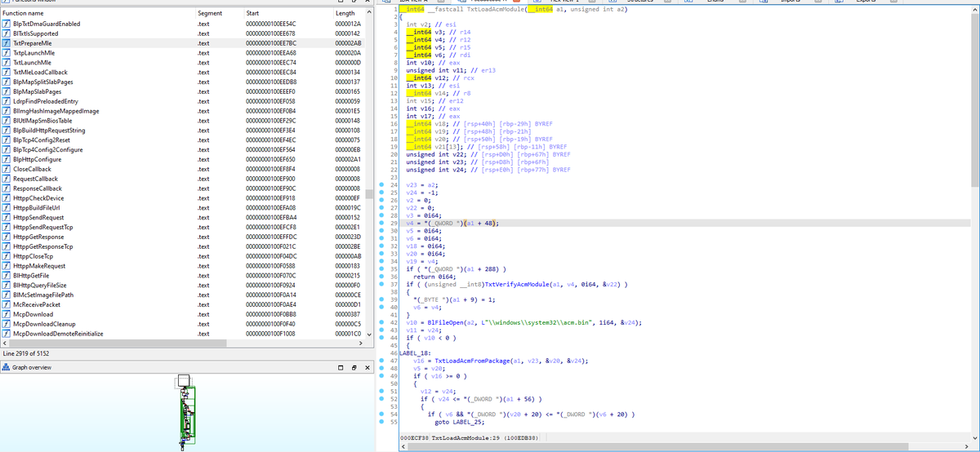The height and width of the screenshot is (452, 980).
Task: Float the Graph overview panel
Action: tap(354, 367)
